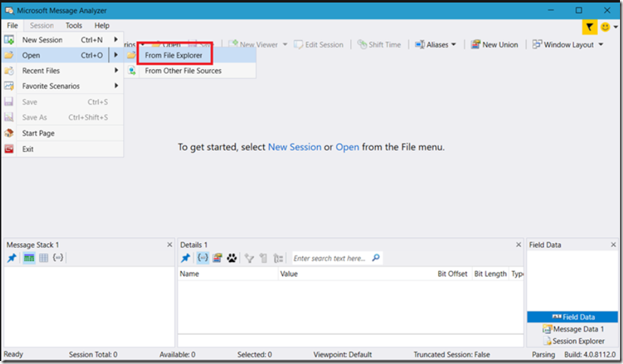Click the Value column header

356,274
